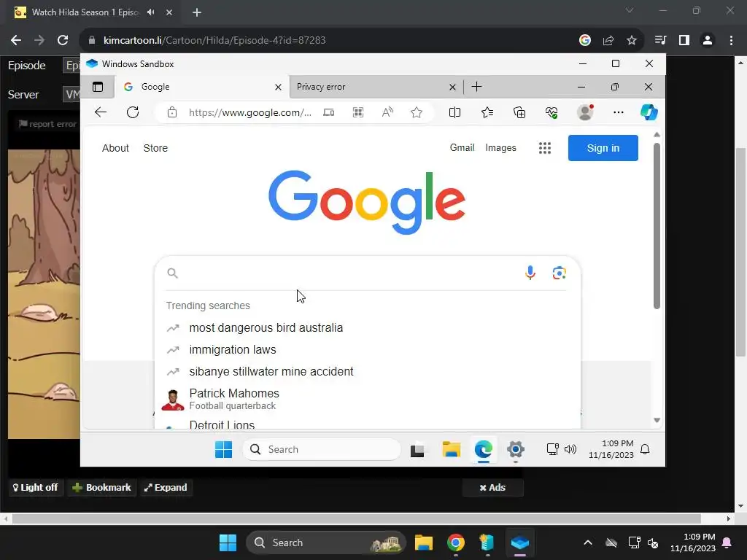This screenshot has width=747, height=560.
Task: Open a new Chrome tab
Action: (x=197, y=12)
